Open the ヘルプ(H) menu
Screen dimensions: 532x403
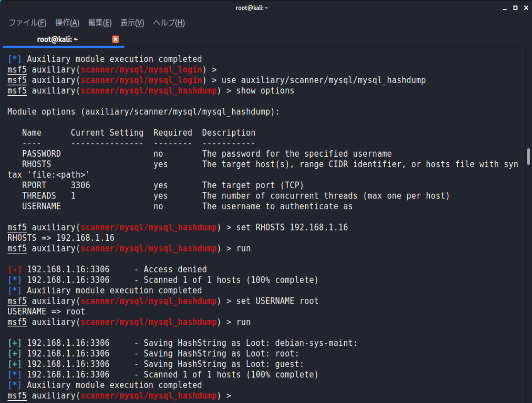coord(169,23)
